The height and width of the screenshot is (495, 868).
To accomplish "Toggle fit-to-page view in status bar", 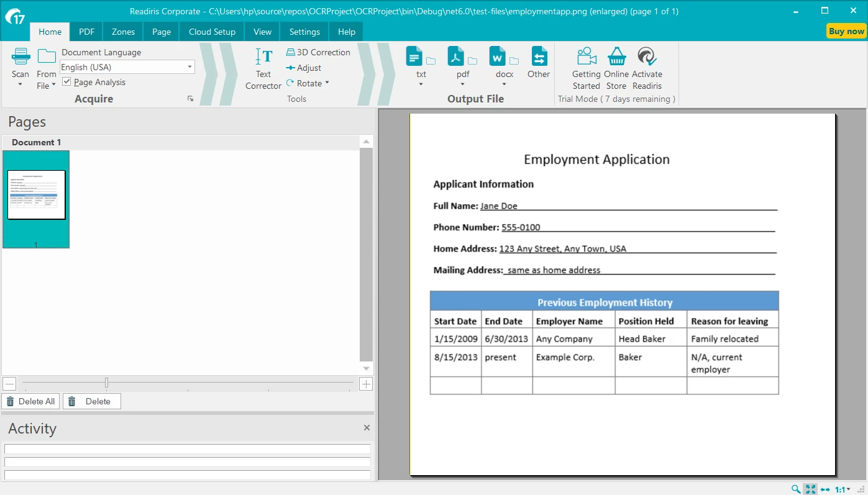I will [810, 489].
